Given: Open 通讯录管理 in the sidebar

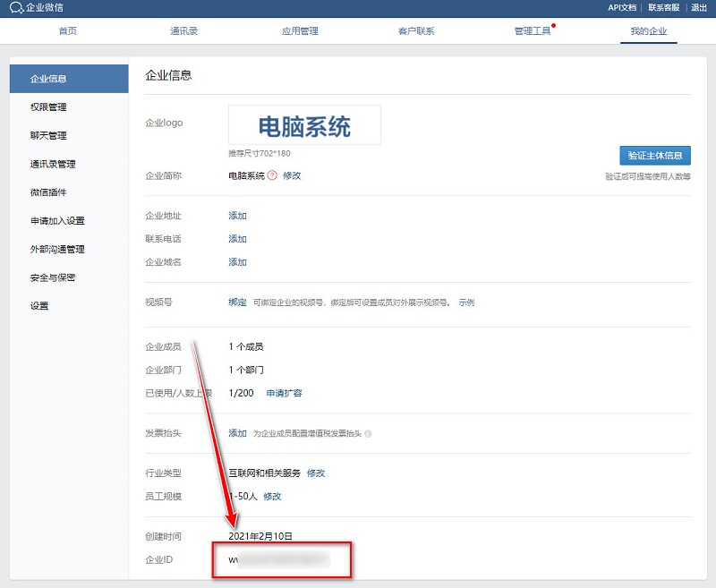Looking at the screenshot, I should pos(53,164).
